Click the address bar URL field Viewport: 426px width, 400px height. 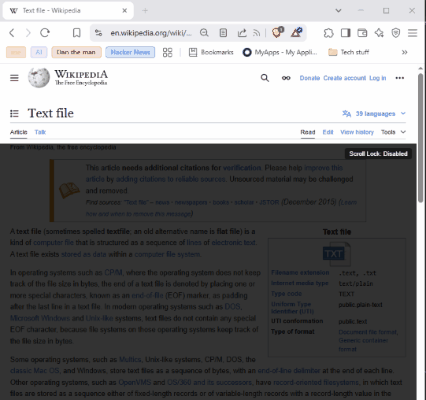pos(151,33)
